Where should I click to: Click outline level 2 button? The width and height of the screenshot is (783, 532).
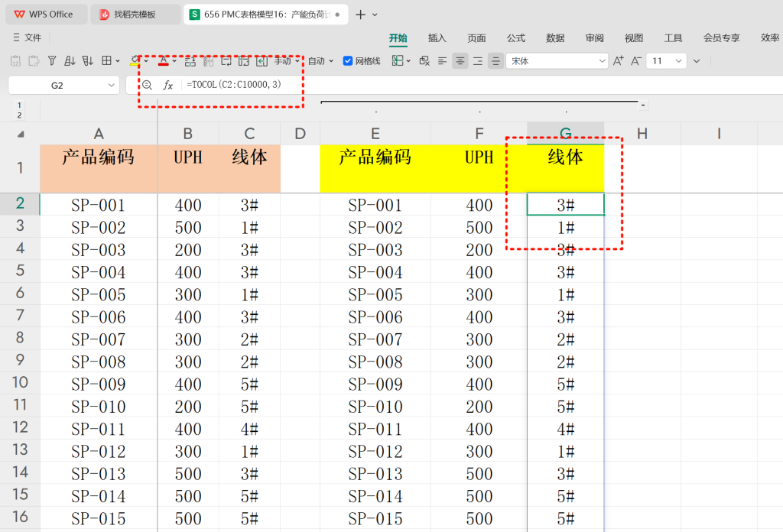pos(19,115)
